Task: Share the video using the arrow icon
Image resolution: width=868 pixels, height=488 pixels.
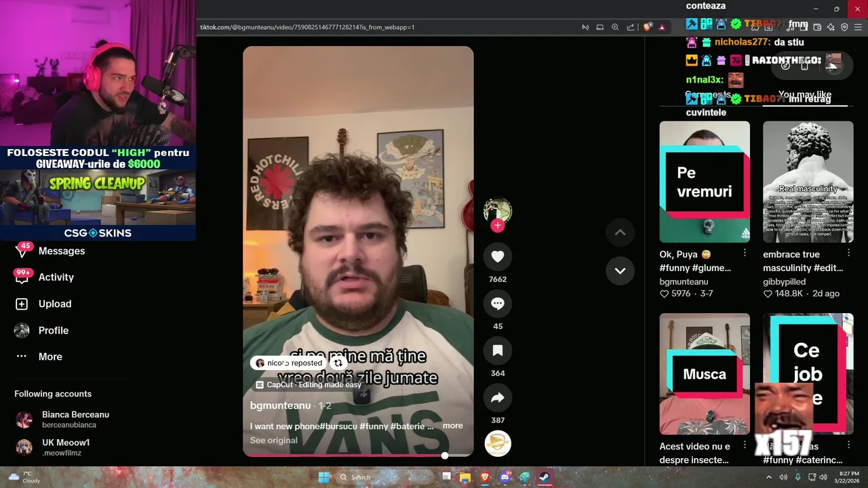Action: point(497,398)
